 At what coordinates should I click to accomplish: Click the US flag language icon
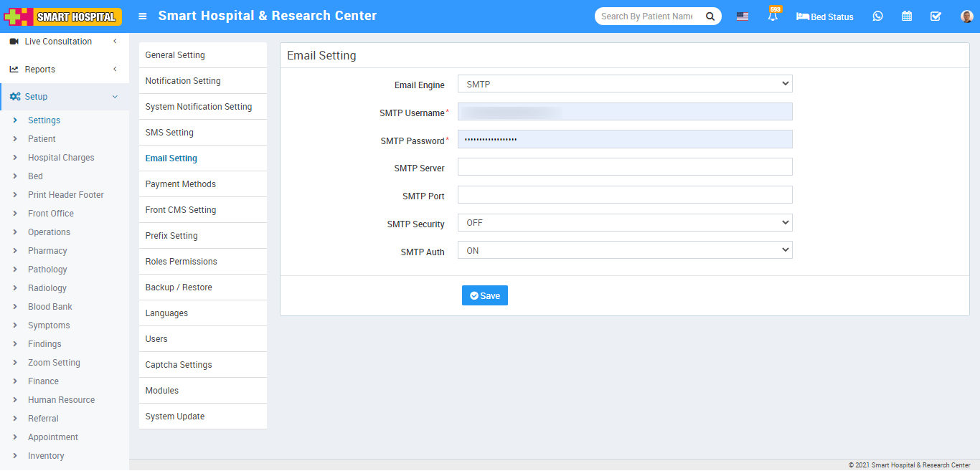click(x=743, y=16)
